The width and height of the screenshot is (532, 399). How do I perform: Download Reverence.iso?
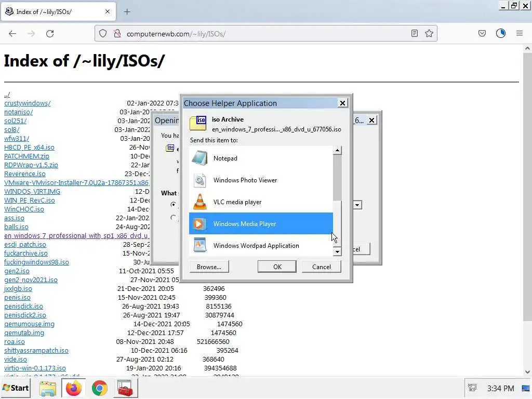click(25, 174)
